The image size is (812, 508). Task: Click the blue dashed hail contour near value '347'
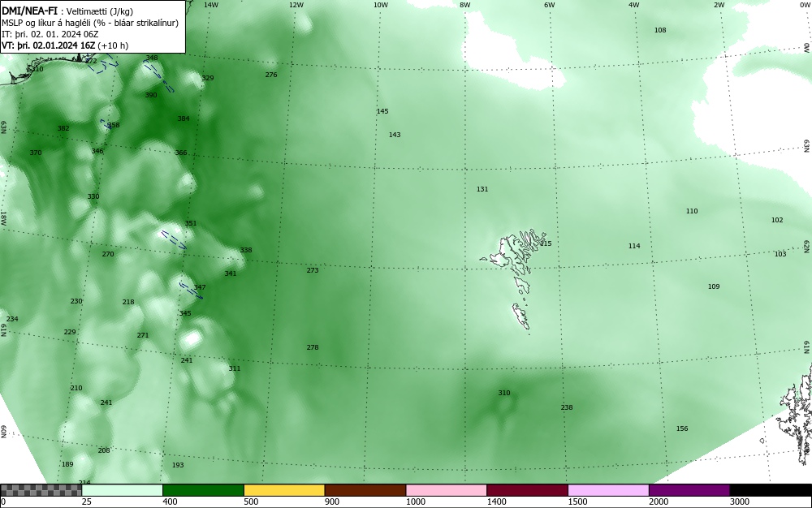191,291
